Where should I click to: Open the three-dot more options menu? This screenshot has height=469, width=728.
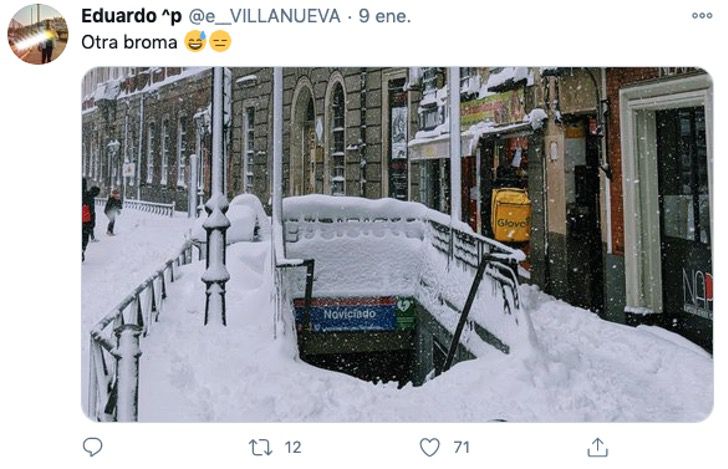pos(702,15)
